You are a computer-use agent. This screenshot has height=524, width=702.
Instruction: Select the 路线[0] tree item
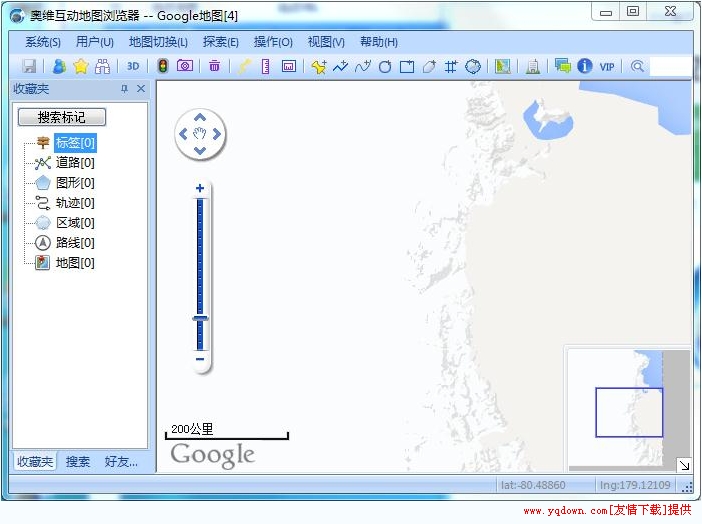click(x=75, y=243)
